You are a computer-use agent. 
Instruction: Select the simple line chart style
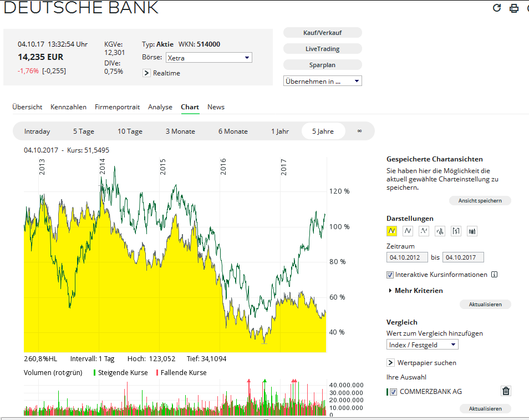[408, 231]
